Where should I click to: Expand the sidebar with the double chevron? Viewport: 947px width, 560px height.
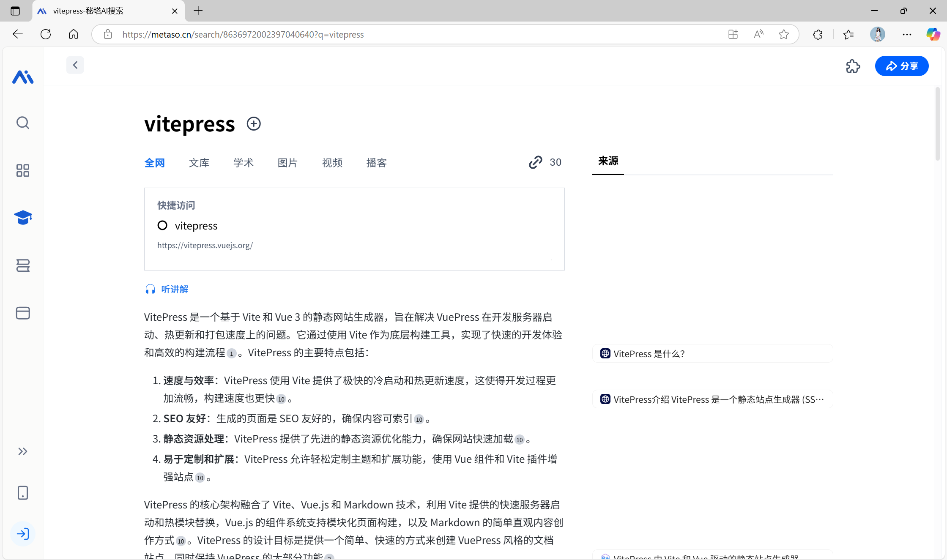pos(23,451)
